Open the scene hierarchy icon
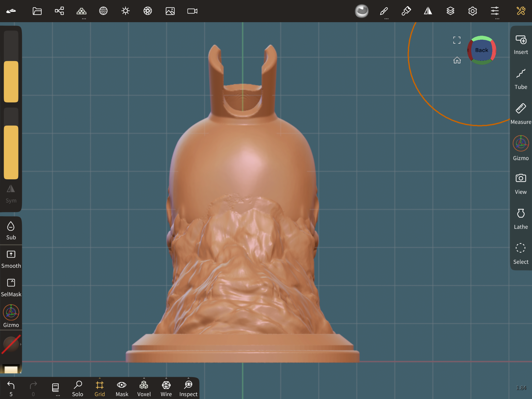 59,11
